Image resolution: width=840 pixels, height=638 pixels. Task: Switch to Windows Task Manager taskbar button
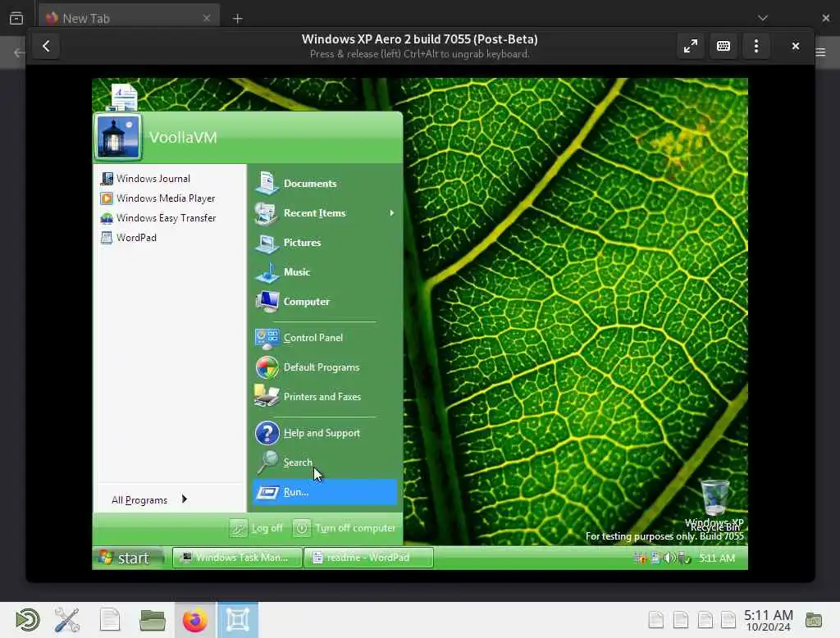(237, 558)
